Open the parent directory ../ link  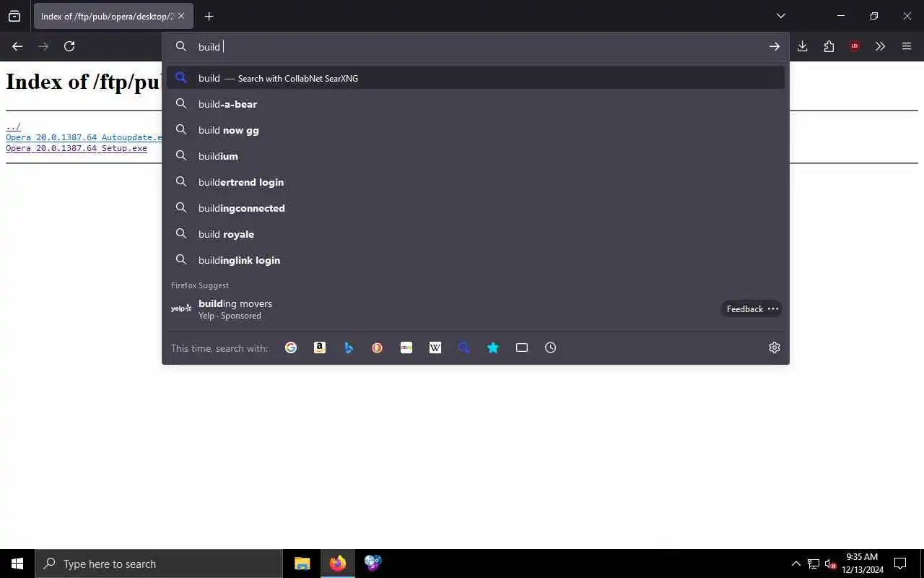tap(13, 126)
